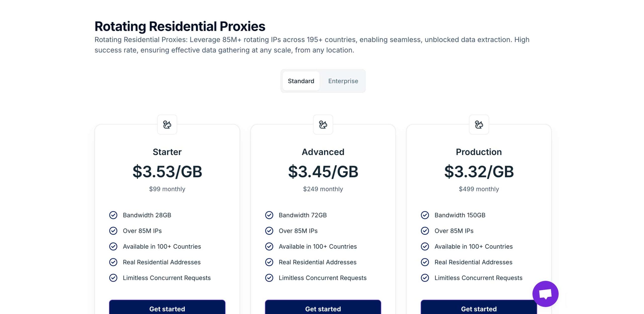The height and width of the screenshot is (314, 644).
Task: Click Starter checkmark for Available in 100+ Countries
Action: click(113, 246)
